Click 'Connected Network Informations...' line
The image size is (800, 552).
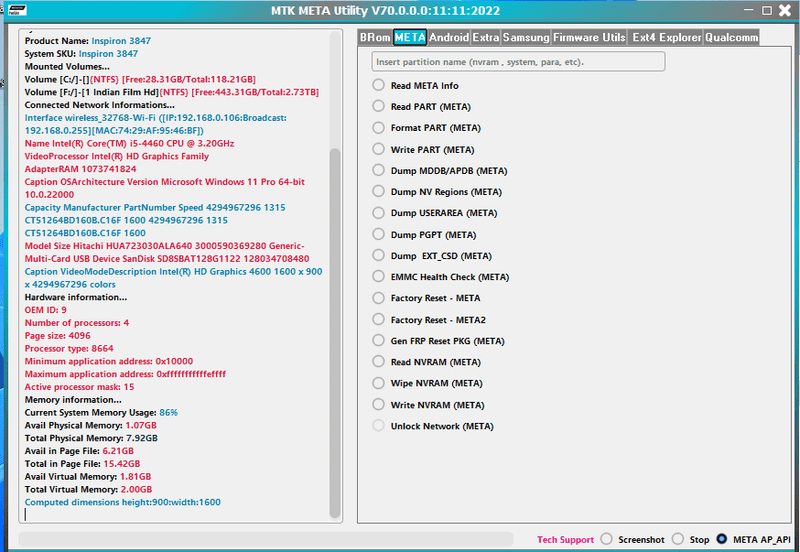tap(99, 105)
